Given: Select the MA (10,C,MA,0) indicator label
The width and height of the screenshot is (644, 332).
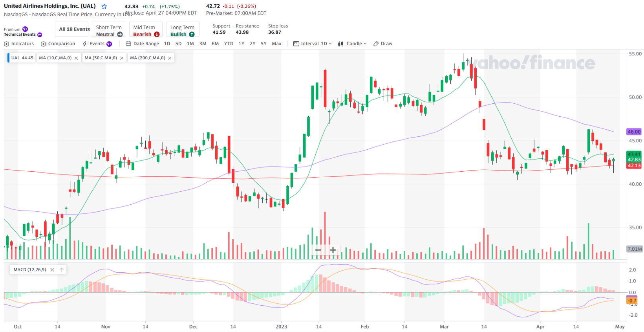Looking at the screenshot, I should point(55,58).
